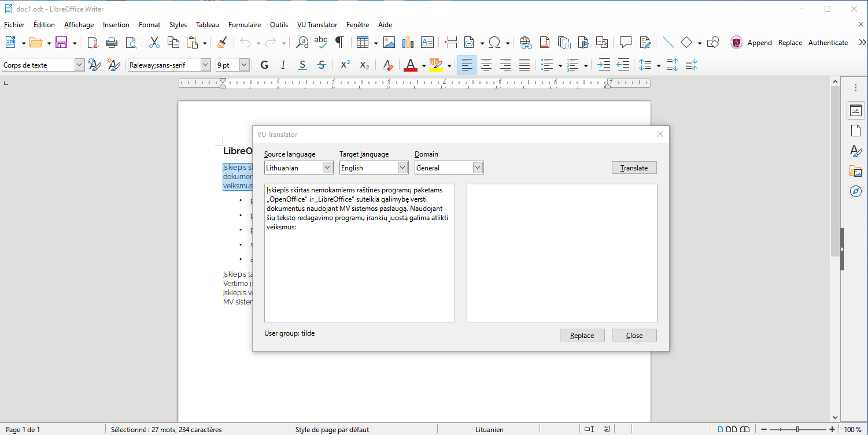
Task: Click the Open folder icon
Action: 36,42
